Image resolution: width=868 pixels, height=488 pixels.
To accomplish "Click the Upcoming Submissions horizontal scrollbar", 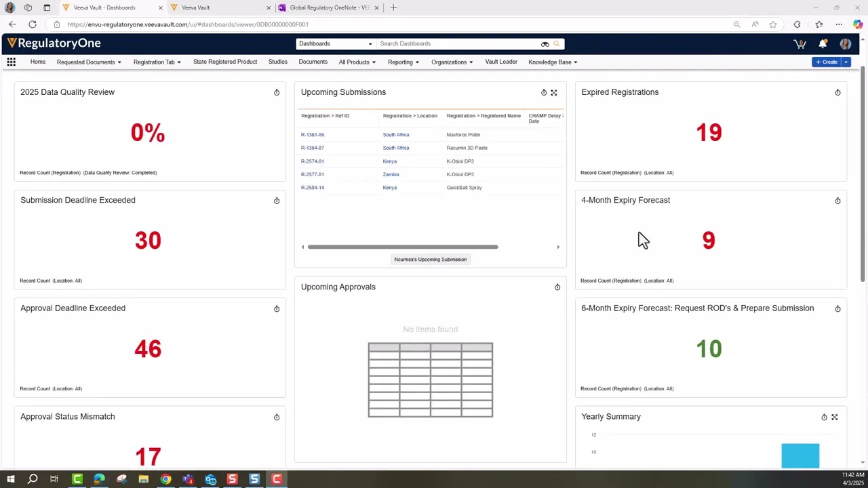I will pyautogui.click(x=403, y=247).
